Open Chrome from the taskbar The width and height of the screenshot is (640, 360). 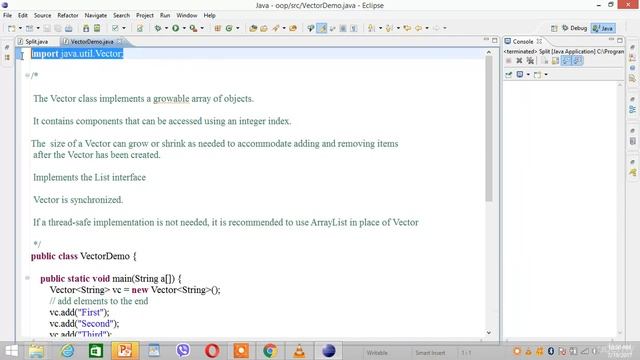pyautogui.click(x=270, y=351)
